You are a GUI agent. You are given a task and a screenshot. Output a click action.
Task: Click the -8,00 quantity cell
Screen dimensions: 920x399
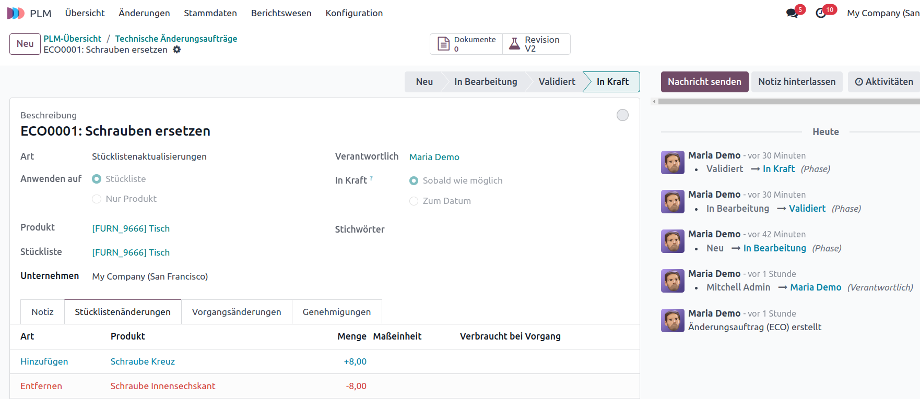point(356,386)
